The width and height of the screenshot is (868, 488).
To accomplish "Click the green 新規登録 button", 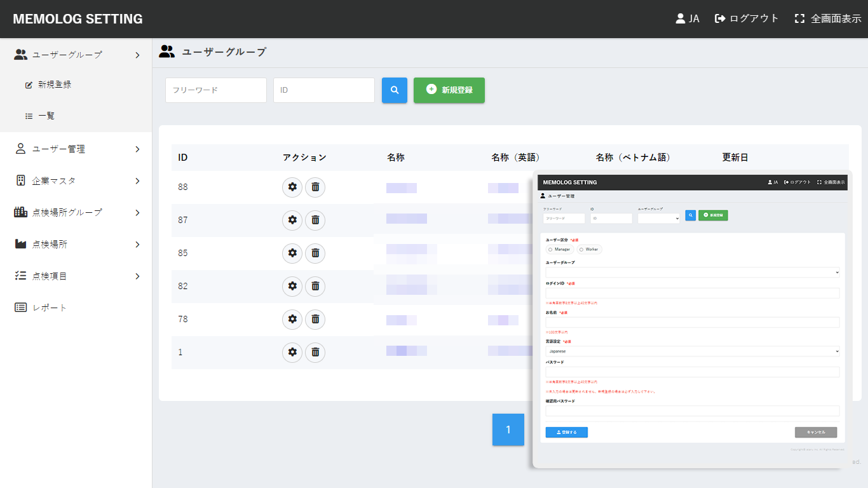I will [449, 90].
